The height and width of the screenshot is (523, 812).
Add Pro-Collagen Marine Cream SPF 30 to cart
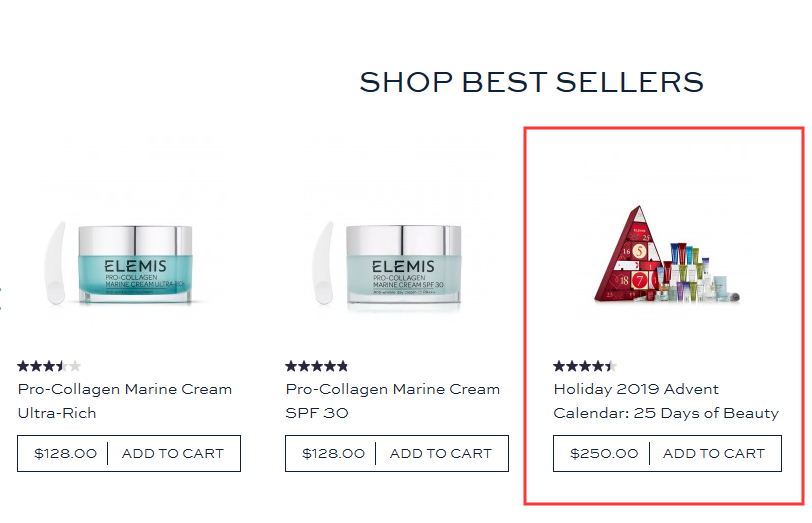(441, 453)
